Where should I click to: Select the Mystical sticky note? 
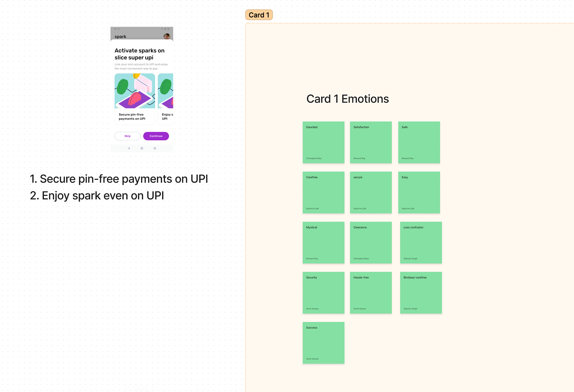coord(323,243)
